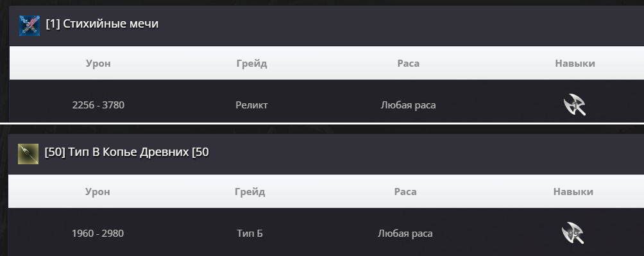Click the Грейд header in spear table
Screen dimensions: 644x256
click(x=250, y=191)
